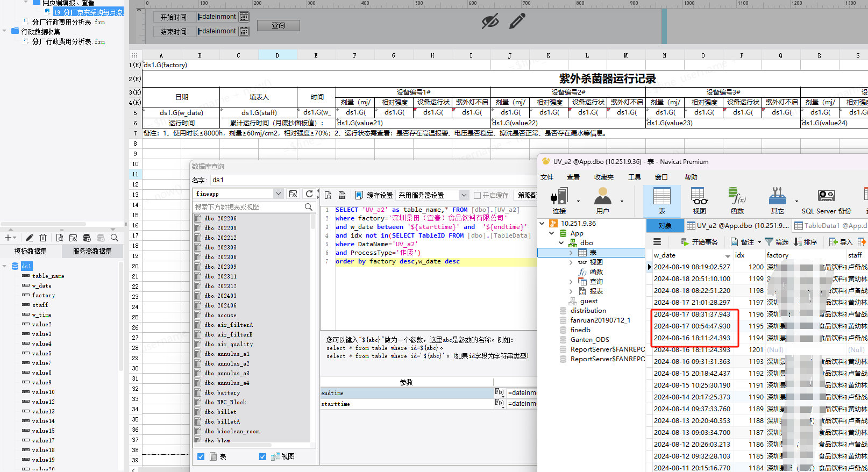Screen dimensions: 868x472
Task: Open the 采用服务器设置 dropdown
Action: click(464, 195)
